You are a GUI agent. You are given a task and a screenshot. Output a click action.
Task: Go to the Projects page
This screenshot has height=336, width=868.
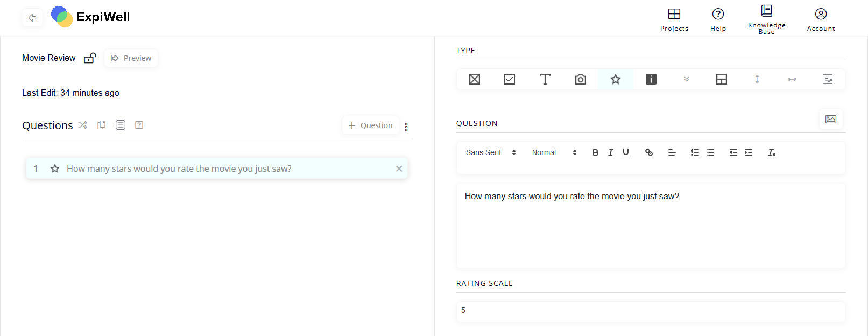[674, 19]
